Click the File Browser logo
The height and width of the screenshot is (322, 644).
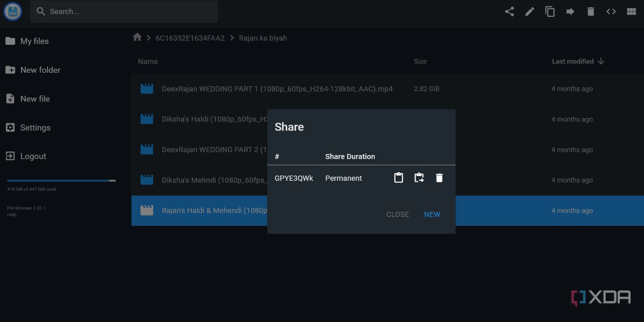12,12
